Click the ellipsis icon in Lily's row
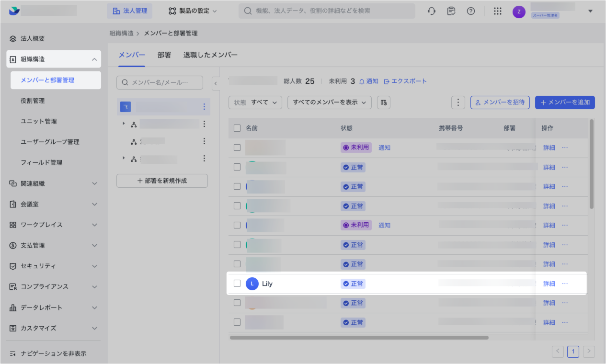 pyautogui.click(x=565, y=284)
